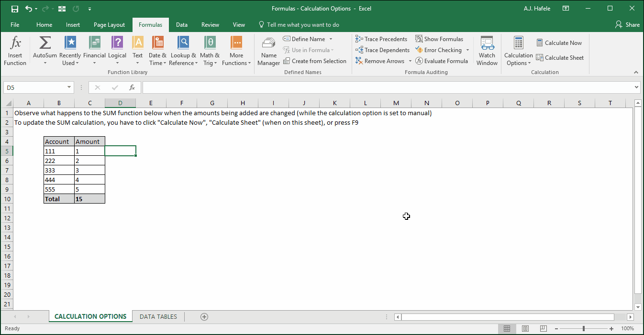Viewport: 644px width, 335px height.
Task: Click Calculate Sheet
Action: coord(560,58)
